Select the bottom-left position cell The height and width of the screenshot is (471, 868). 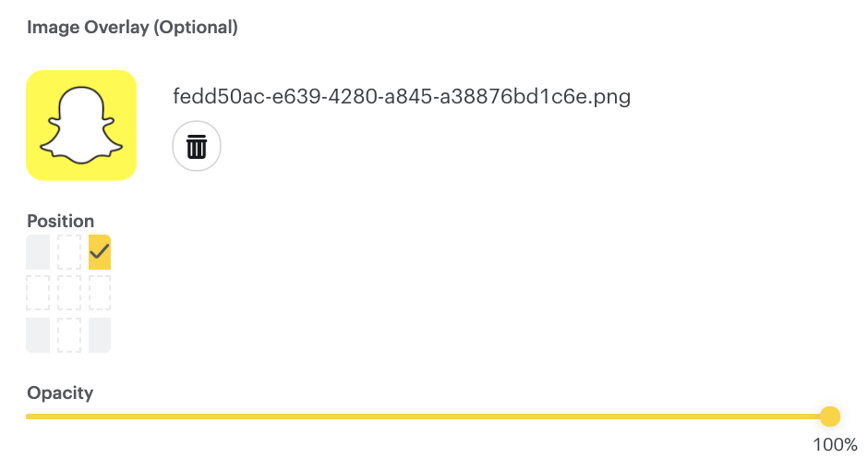(38, 335)
